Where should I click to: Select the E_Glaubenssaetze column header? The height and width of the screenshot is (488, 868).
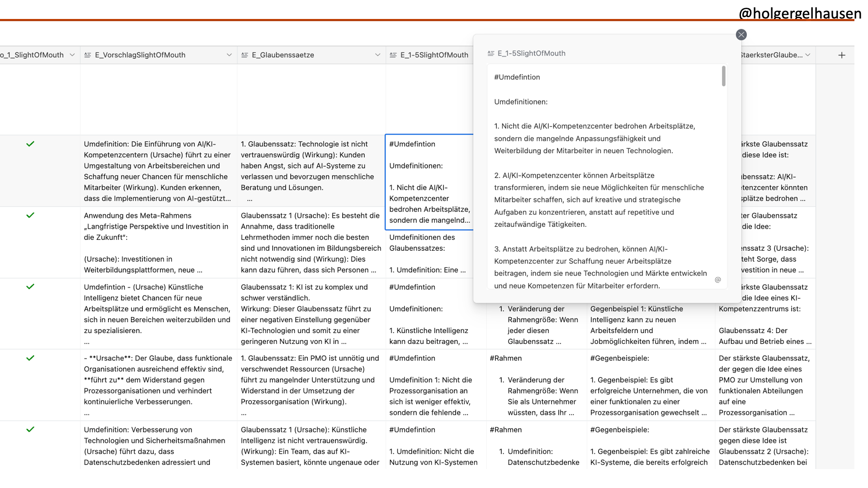point(311,55)
